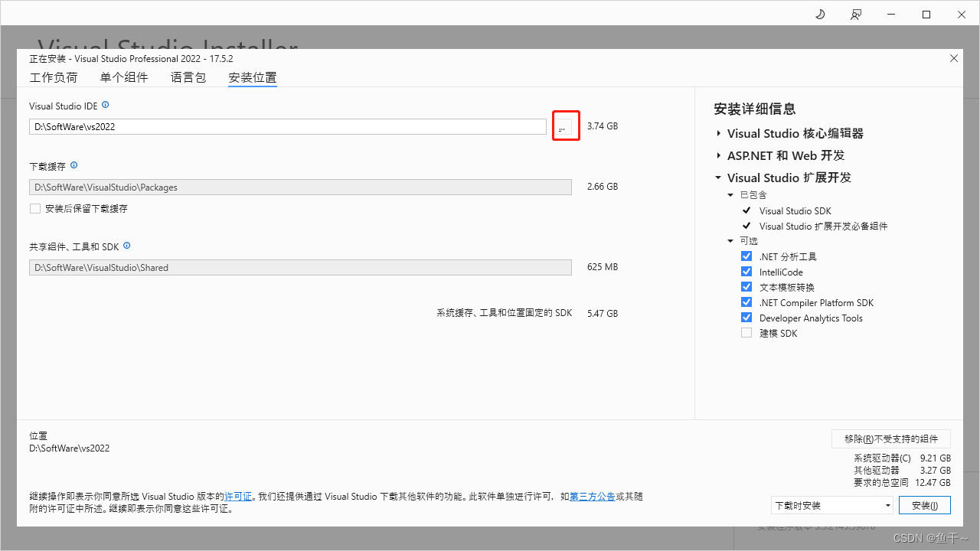980x551 pixels.
Task: Click the 3.74 GB size value
Action: (x=603, y=126)
